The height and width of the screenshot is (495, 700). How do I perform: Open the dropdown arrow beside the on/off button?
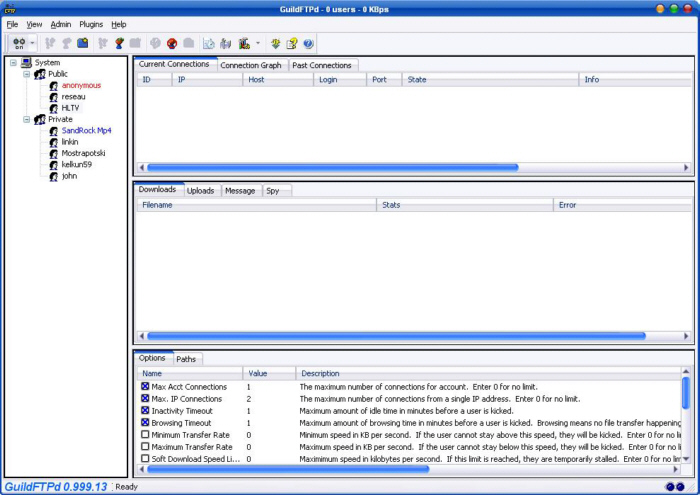click(x=33, y=43)
